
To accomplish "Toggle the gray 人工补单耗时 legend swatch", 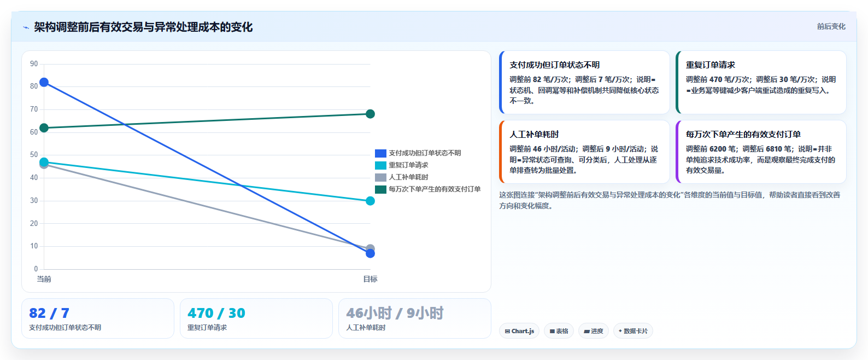I will point(380,177).
